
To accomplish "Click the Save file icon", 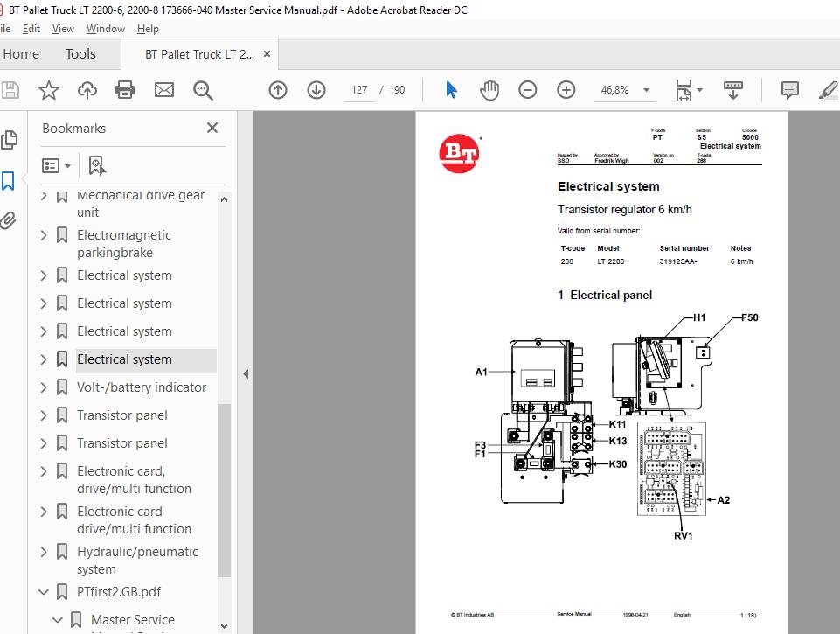I will click(x=10, y=90).
